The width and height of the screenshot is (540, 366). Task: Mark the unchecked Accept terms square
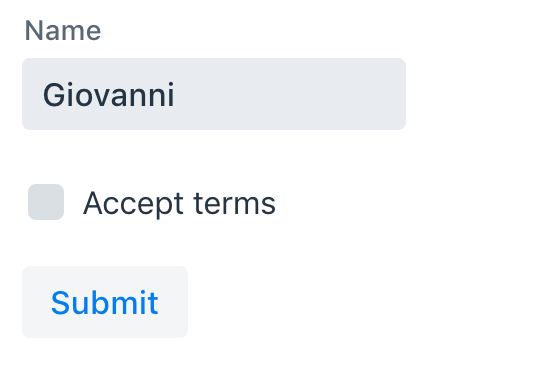click(46, 202)
